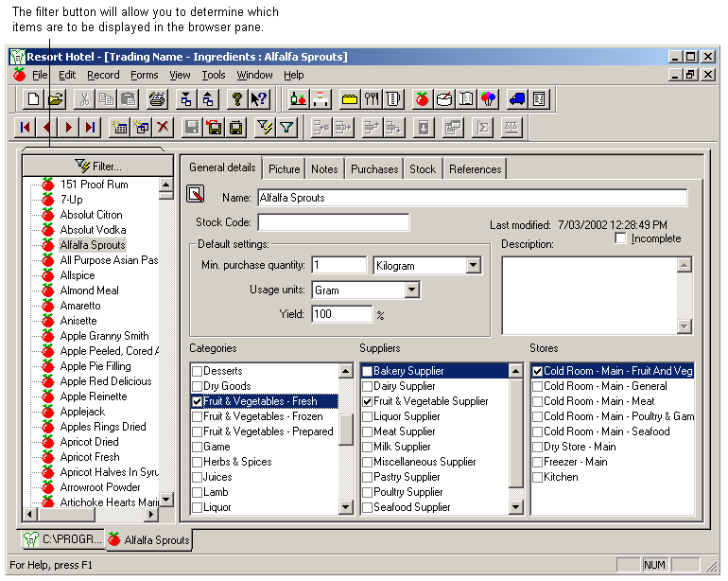Open the Gram usage units dropdown
Screen dimensions: 728x581
411,290
